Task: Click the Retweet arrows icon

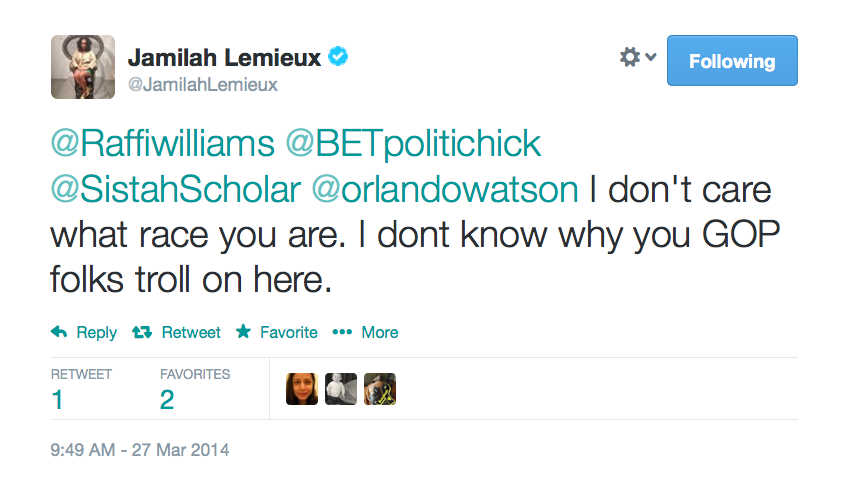Action: [x=143, y=332]
